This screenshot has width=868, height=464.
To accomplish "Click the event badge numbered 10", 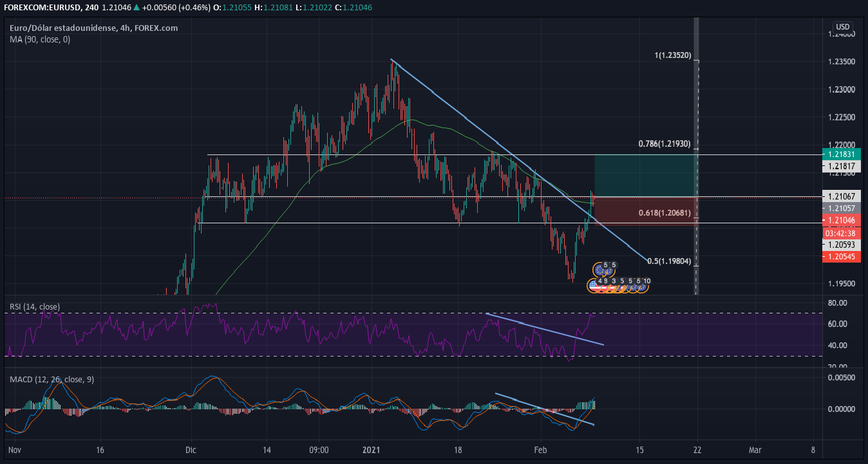I will [646, 281].
